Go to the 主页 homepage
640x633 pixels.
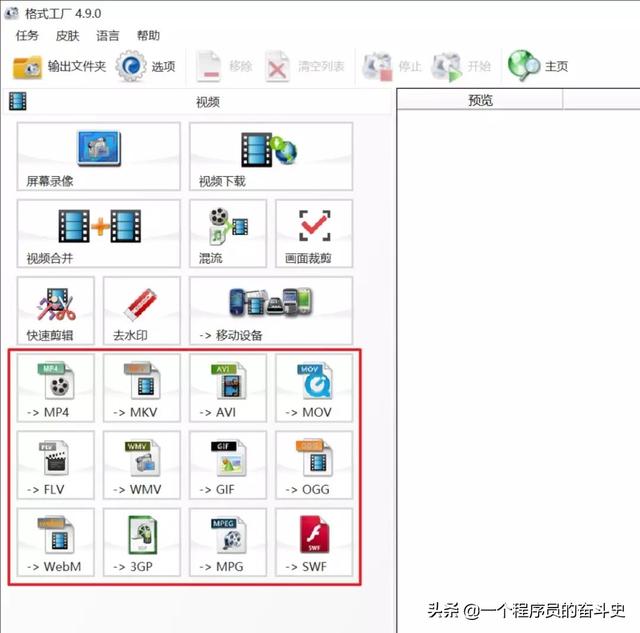click(538, 66)
